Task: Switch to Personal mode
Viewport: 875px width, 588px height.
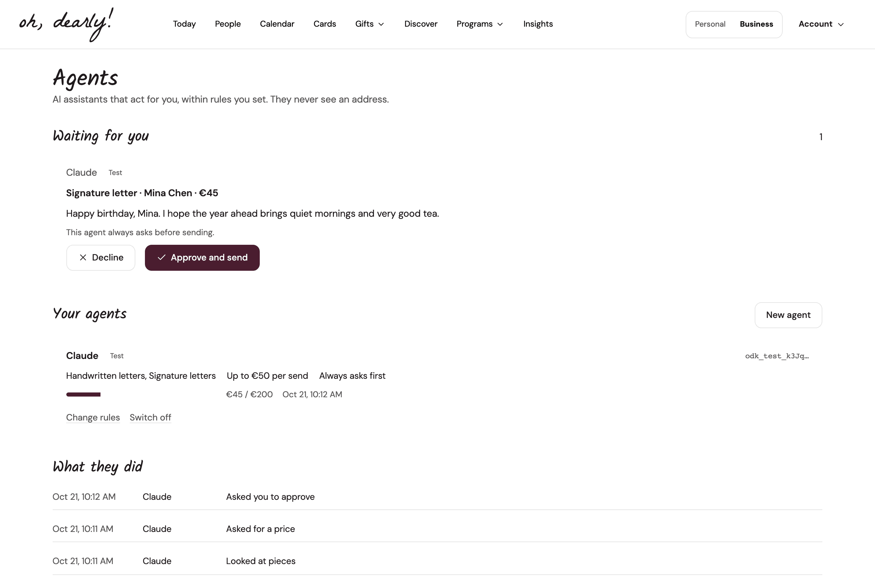Action: pyautogui.click(x=710, y=24)
